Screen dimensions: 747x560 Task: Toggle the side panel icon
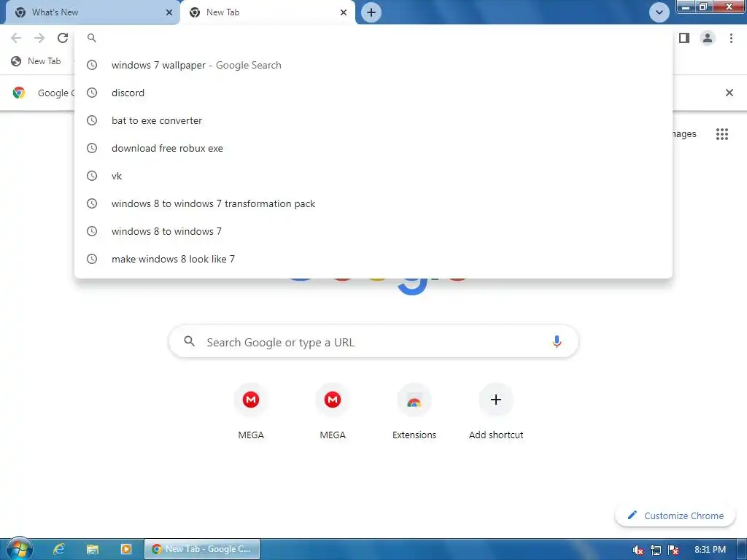coord(684,38)
